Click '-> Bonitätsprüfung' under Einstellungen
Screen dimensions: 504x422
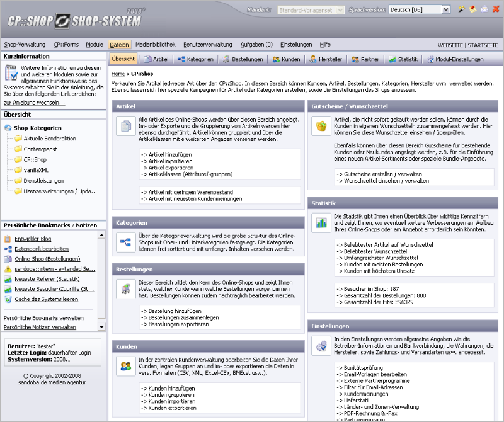tap(360, 368)
